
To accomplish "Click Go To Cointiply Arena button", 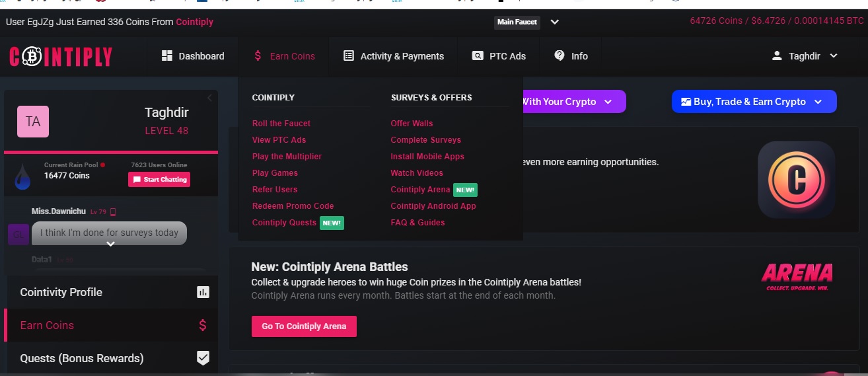I will coord(304,326).
